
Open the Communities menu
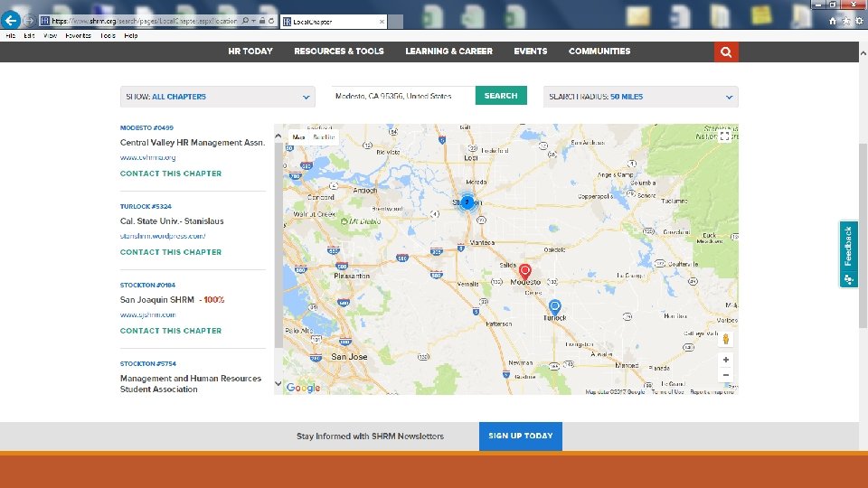[599, 51]
